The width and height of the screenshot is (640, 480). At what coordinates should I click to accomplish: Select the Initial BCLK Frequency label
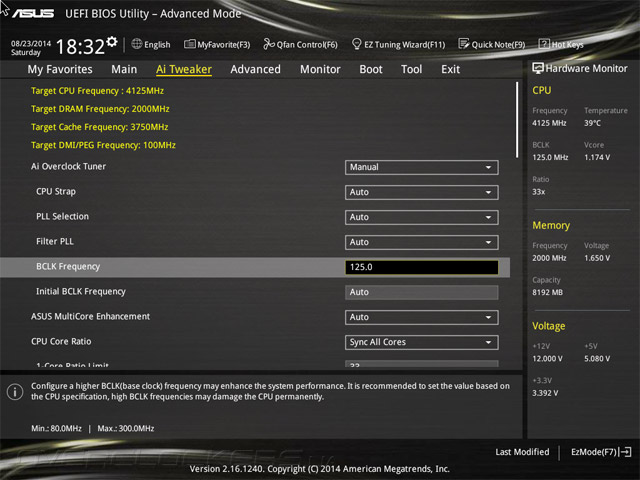81,291
